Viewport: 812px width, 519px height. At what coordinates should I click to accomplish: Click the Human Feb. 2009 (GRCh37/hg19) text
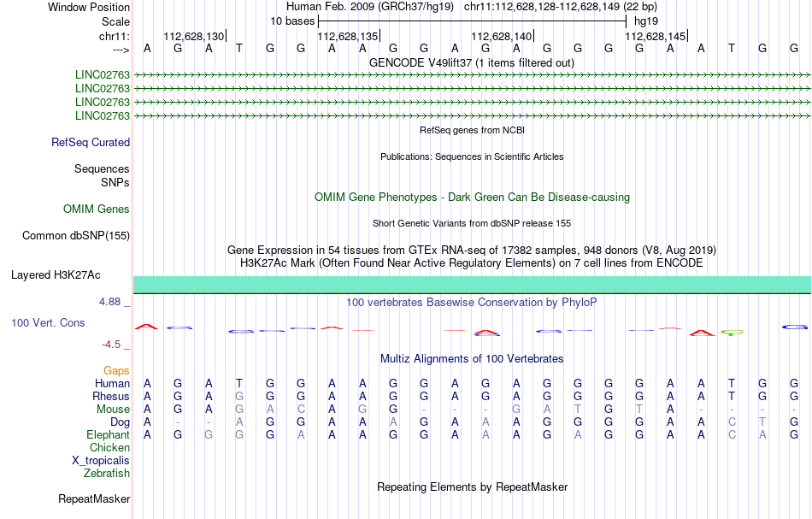coord(370,7)
